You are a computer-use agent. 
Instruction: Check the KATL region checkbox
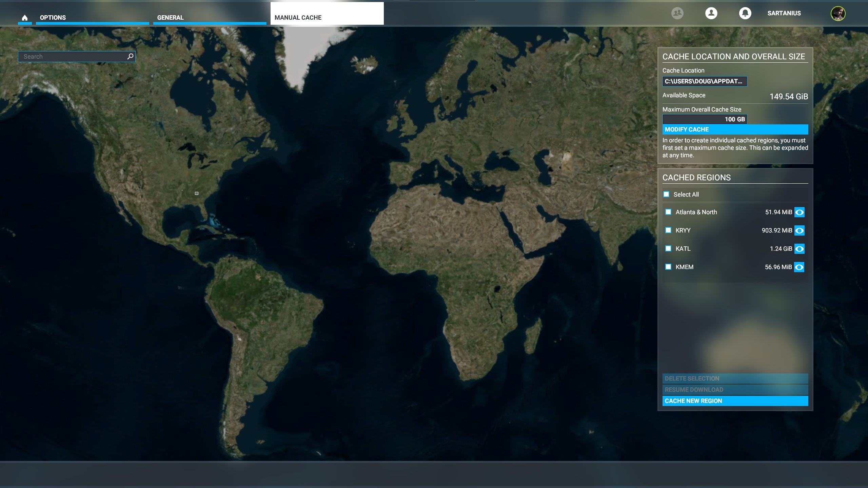[x=668, y=248]
